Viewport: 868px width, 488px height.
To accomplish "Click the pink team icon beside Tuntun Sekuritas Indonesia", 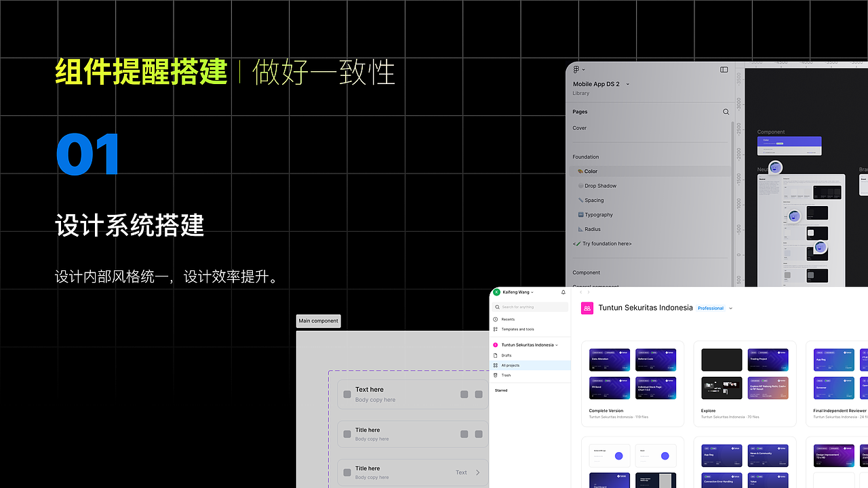I will tap(587, 308).
